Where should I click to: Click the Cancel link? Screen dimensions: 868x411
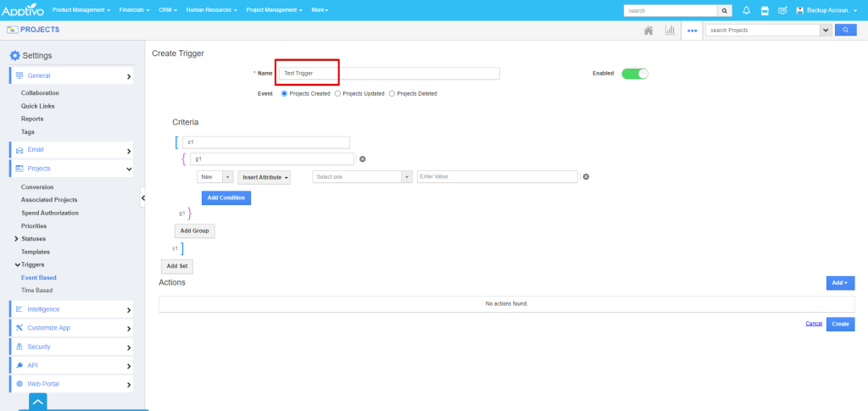pyautogui.click(x=814, y=324)
